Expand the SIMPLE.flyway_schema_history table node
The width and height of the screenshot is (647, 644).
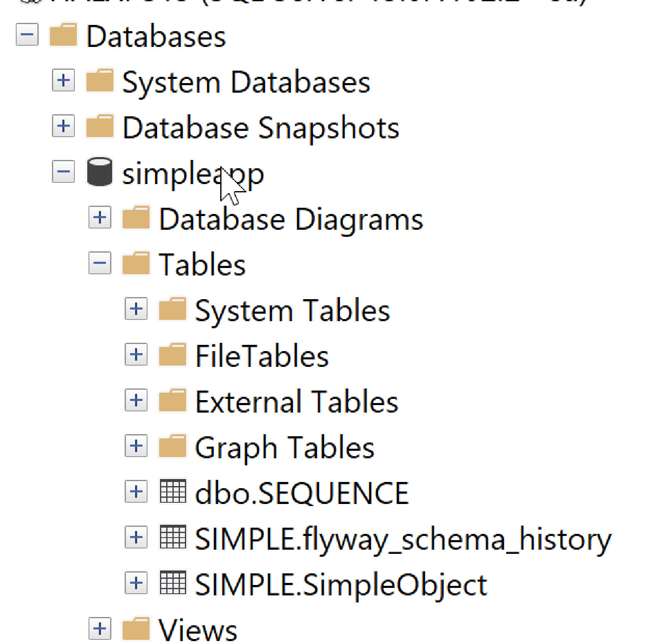pos(136,537)
